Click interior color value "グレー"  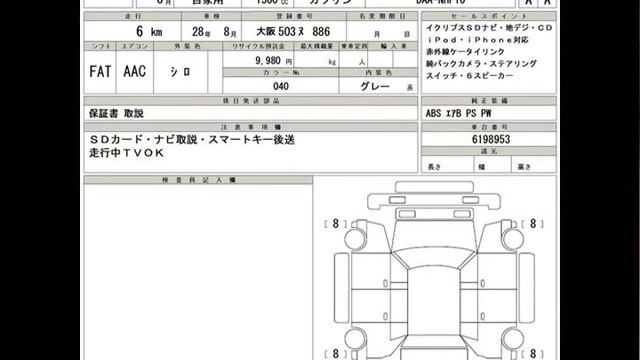(x=375, y=86)
